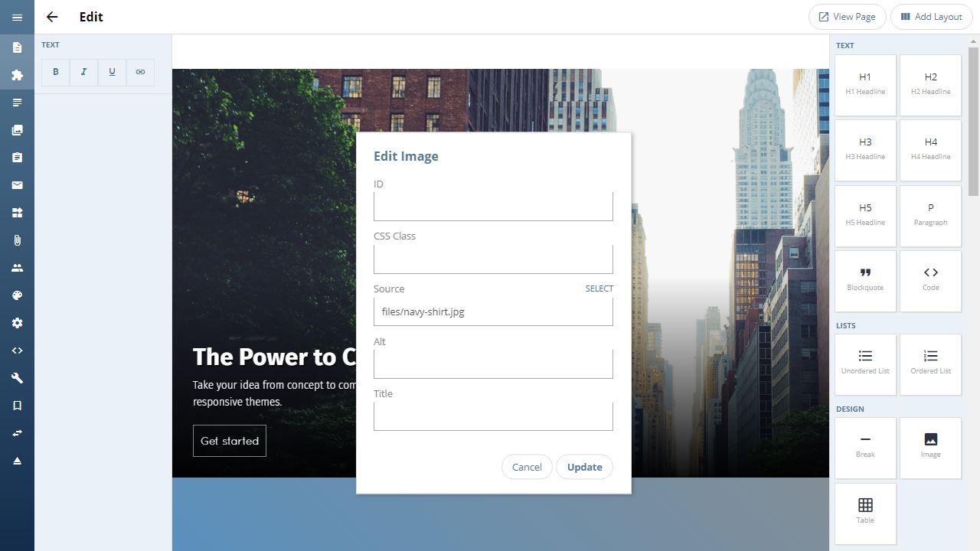
Task: Add an H1 Headline block
Action: click(865, 85)
